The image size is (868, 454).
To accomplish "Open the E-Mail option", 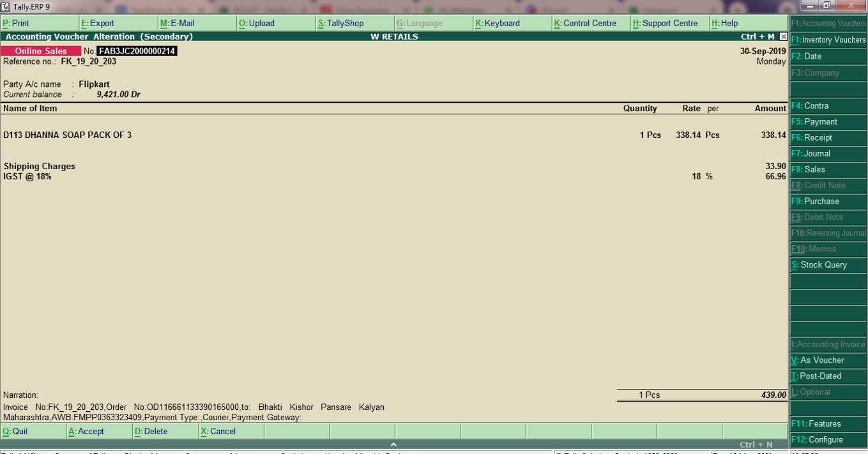I will click(197, 23).
